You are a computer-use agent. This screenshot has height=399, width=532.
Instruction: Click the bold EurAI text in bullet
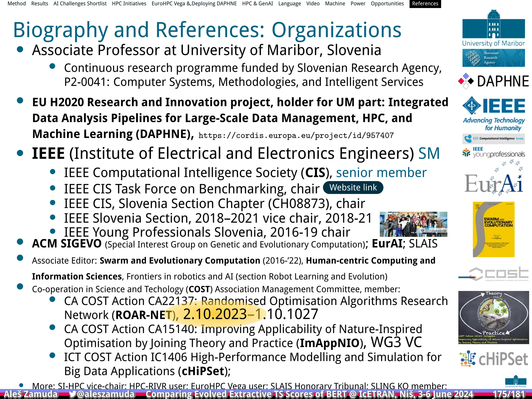[x=387, y=244]
